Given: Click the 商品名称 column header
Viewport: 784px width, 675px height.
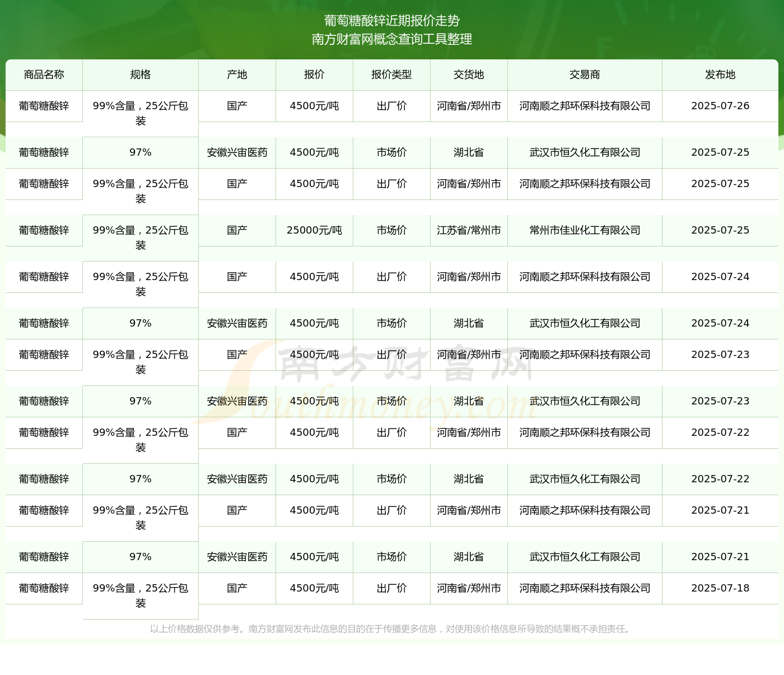Looking at the screenshot, I should tap(44, 75).
